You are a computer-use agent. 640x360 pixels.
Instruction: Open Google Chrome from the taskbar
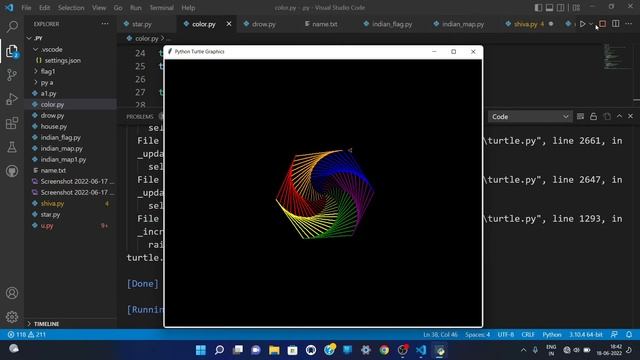click(x=384, y=350)
